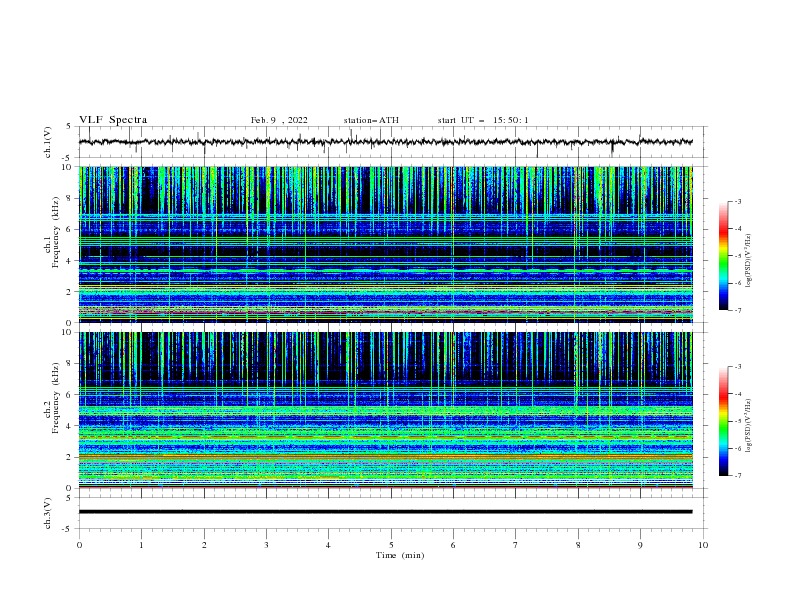Click the ch.2 color scale bar

[x=723, y=421]
